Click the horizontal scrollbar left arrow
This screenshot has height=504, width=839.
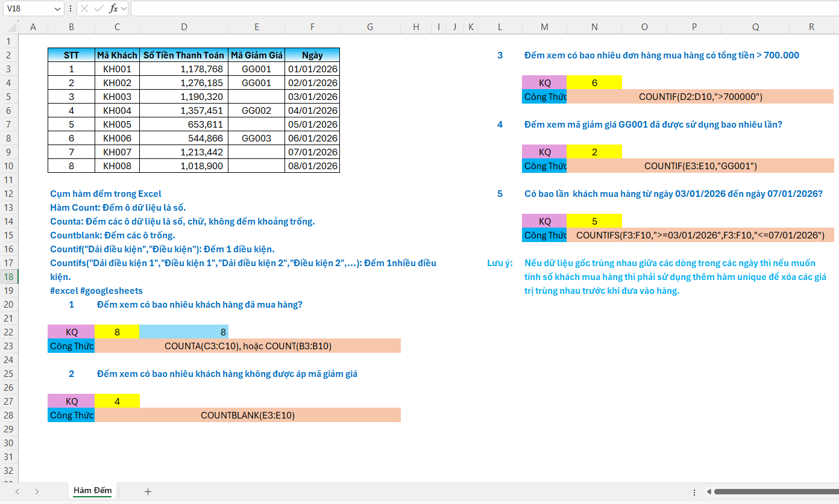point(709,491)
